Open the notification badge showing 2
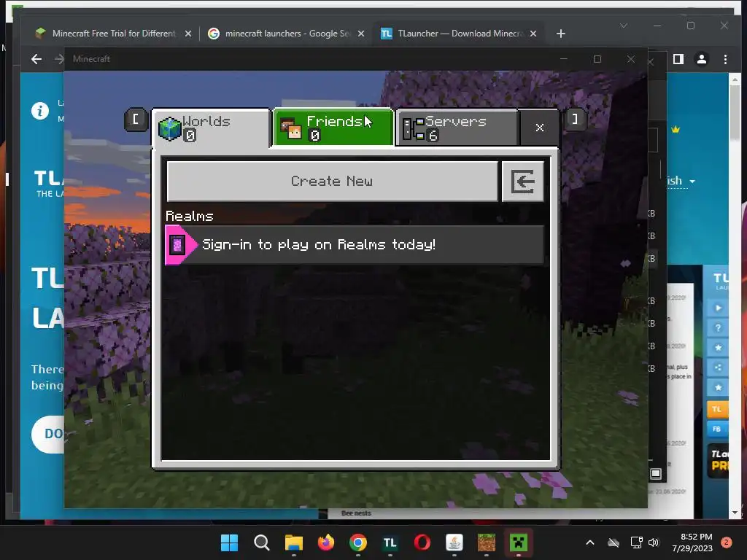 pyautogui.click(x=726, y=542)
